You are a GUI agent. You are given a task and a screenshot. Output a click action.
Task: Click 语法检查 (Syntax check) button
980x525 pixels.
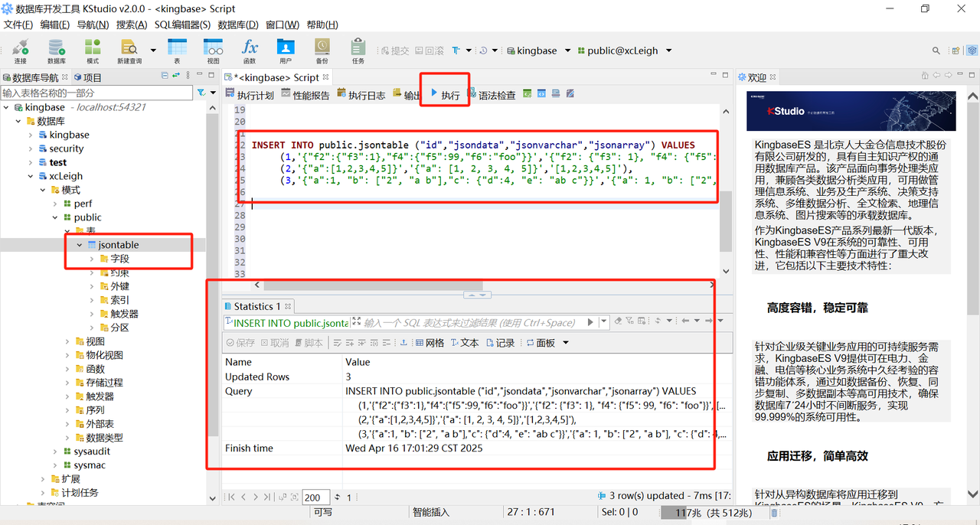pyautogui.click(x=492, y=95)
